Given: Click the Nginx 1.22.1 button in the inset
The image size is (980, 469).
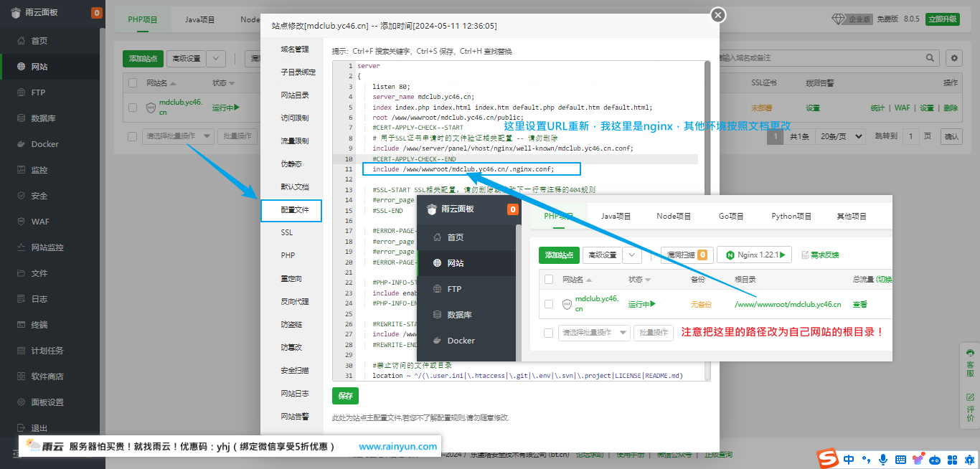Looking at the screenshot, I should tap(754, 255).
